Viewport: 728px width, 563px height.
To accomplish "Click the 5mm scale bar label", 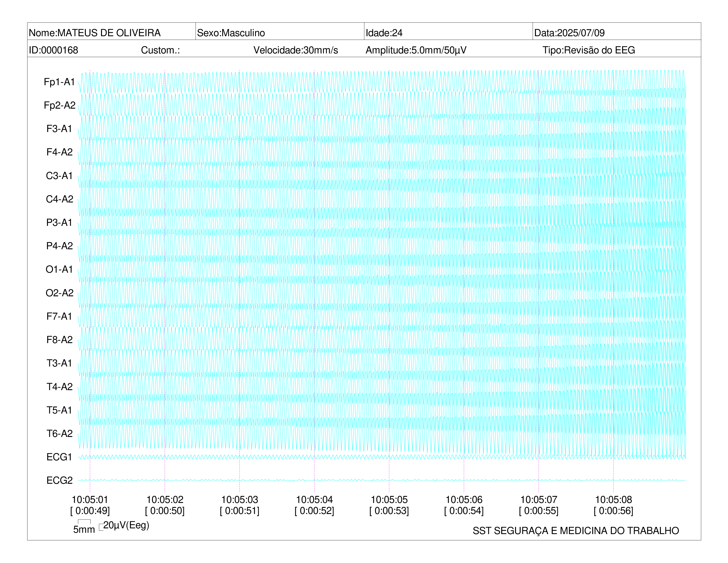I will [84, 529].
